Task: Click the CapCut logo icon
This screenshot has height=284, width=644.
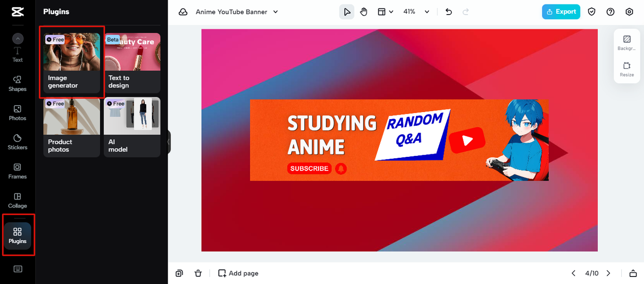Action: point(18,12)
